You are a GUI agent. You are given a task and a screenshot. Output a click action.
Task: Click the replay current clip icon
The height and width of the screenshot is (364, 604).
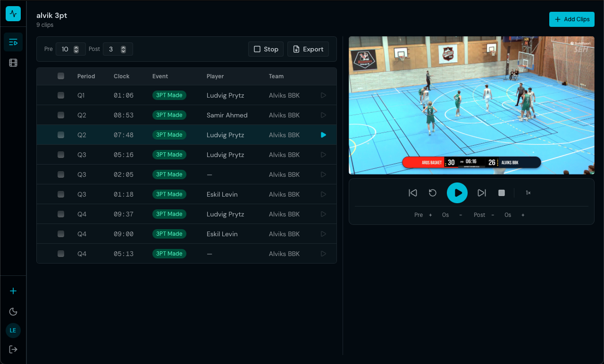point(433,192)
